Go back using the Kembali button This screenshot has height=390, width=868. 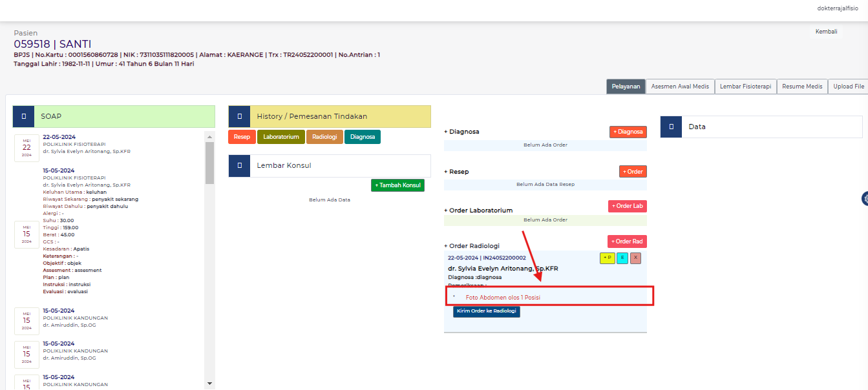[x=826, y=32]
